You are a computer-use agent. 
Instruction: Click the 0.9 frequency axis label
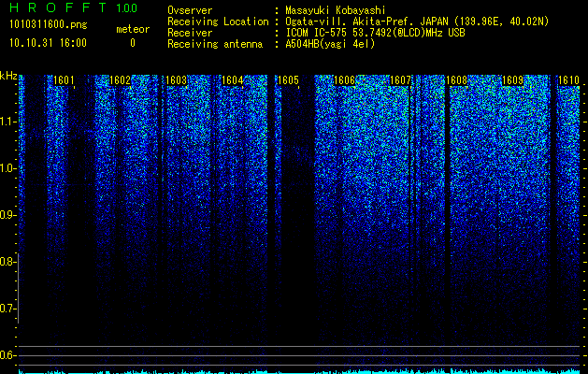pos(7,215)
